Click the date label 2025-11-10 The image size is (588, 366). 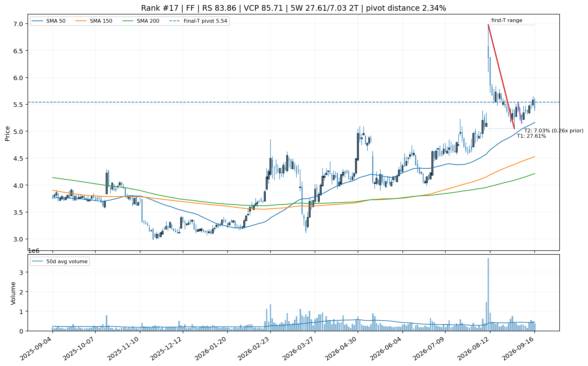point(123,348)
